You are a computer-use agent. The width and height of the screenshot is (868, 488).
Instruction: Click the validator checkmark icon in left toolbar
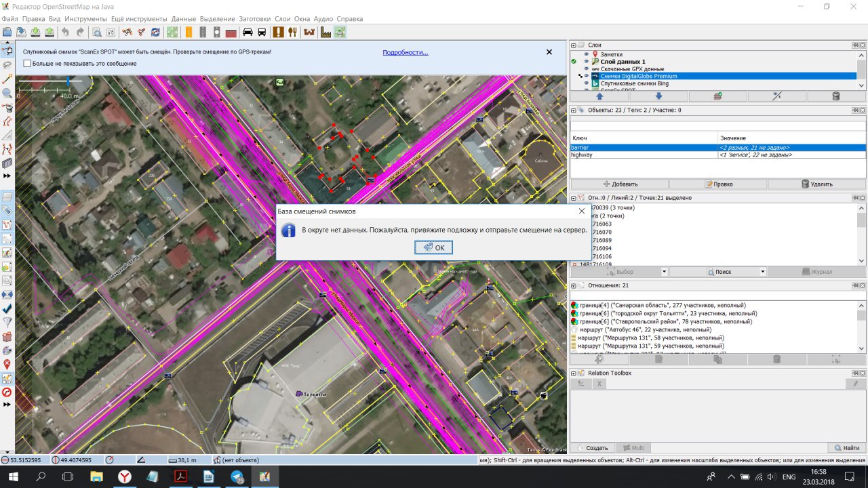7,308
